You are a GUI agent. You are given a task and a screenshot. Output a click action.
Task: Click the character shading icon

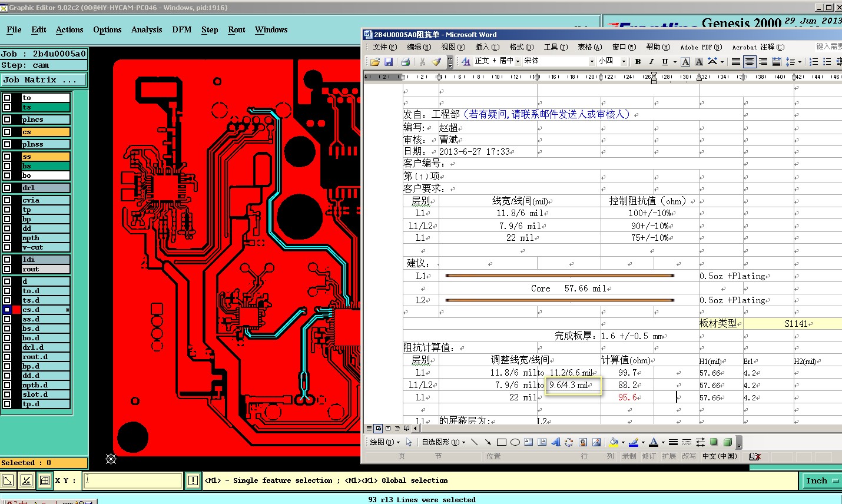(x=699, y=61)
